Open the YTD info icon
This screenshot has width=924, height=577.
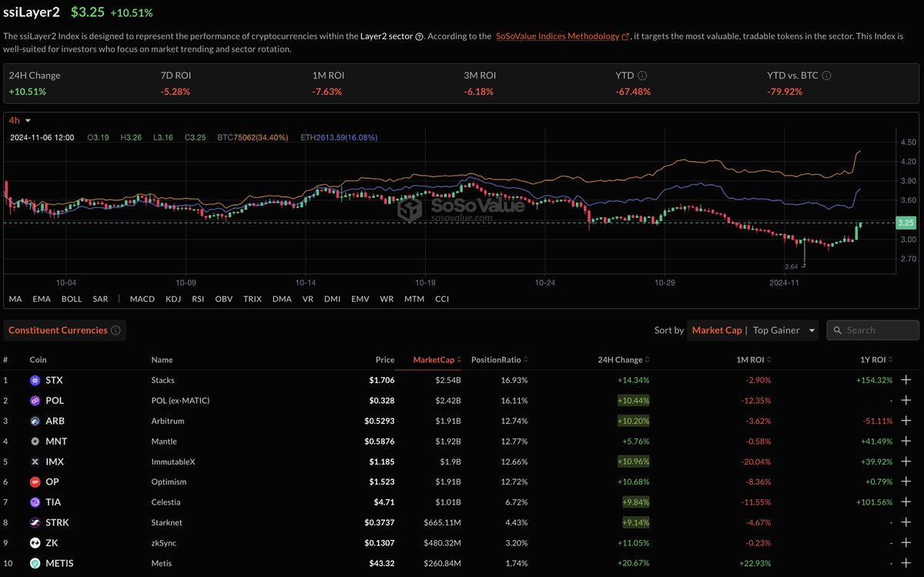pyautogui.click(x=642, y=75)
